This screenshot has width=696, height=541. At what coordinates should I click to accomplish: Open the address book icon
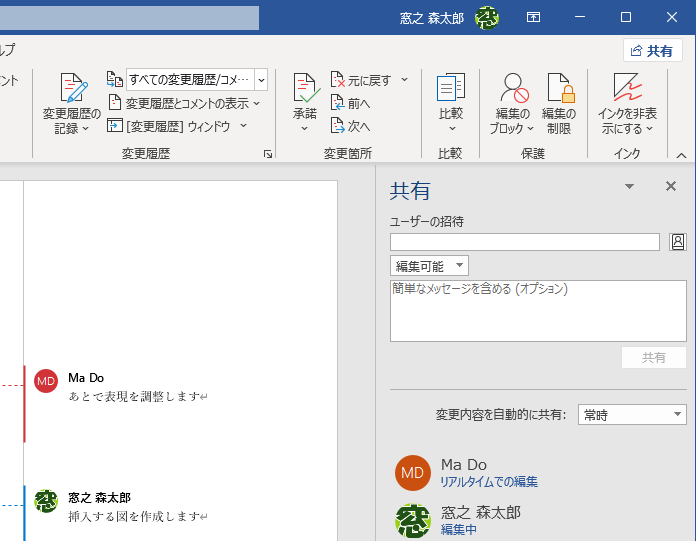pyautogui.click(x=677, y=242)
